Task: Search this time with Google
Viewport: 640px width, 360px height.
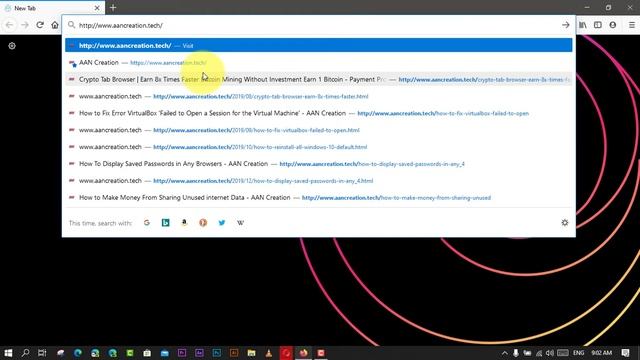Action: coord(147,222)
